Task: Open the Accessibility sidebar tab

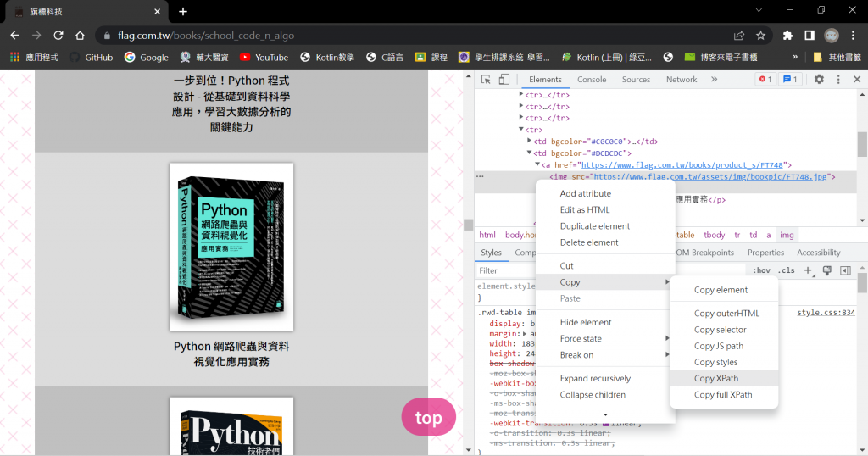Action: (x=819, y=253)
